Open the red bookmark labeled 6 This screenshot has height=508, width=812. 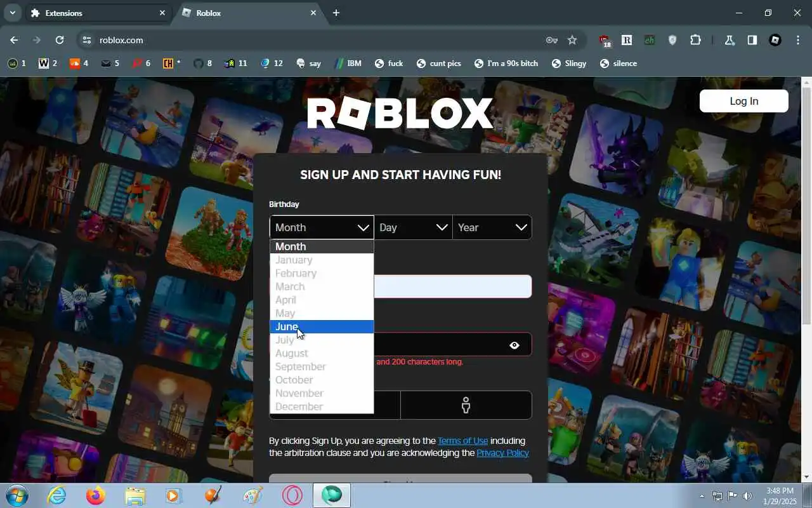tap(141, 63)
